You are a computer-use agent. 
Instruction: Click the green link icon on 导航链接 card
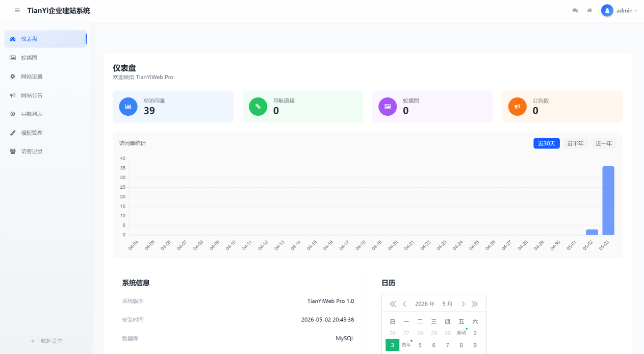coord(258,107)
